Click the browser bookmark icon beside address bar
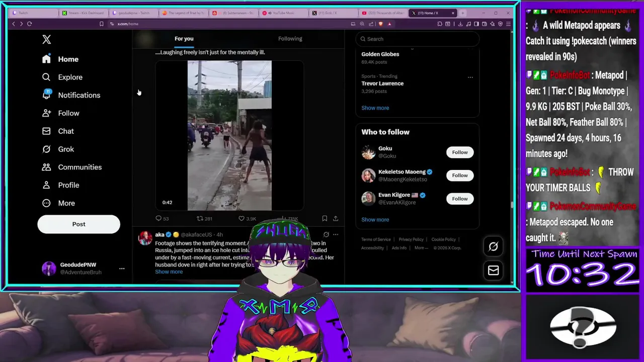The height and width of the screenshot is (362, 644). [x=101, y=24]
